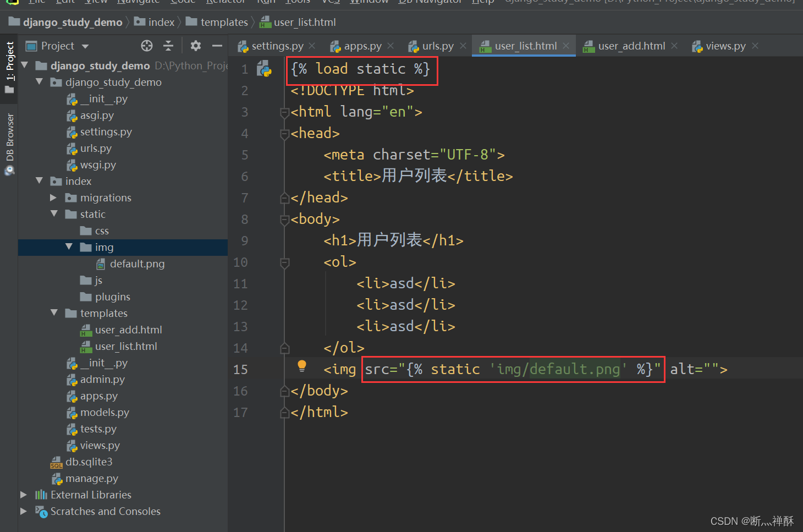803x532 pixels.
Task: Click the templates breadcrumb in navigation bar
Action: point(217,22)
